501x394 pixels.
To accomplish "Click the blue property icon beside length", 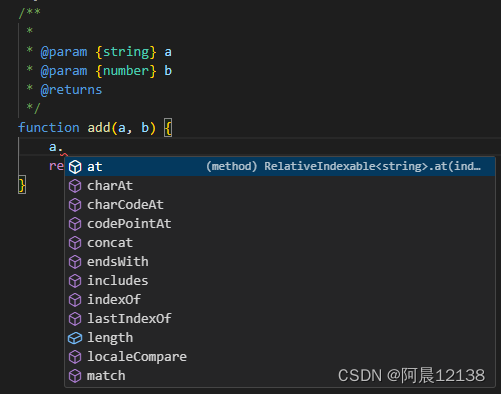I will (75, 338).
